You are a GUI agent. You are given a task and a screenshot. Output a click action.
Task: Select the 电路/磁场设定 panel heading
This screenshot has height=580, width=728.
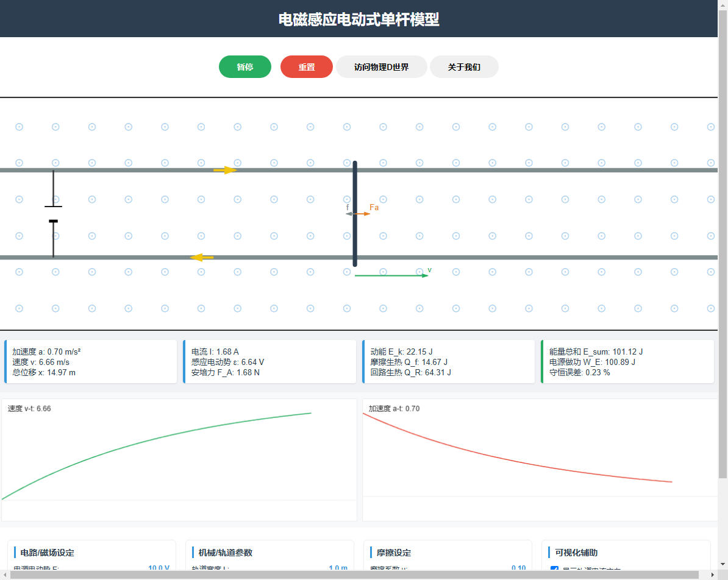click(x=47, y=553)
